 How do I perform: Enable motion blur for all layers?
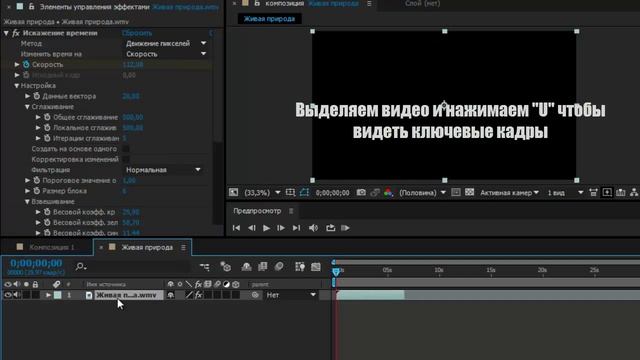[x=279, y=267]
